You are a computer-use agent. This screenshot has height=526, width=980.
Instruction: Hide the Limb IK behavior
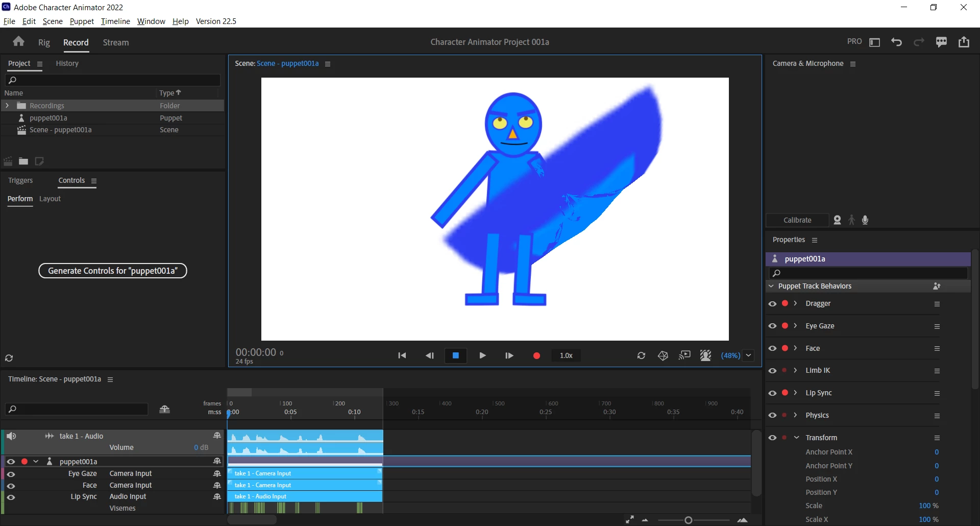[x=772, y=371]
